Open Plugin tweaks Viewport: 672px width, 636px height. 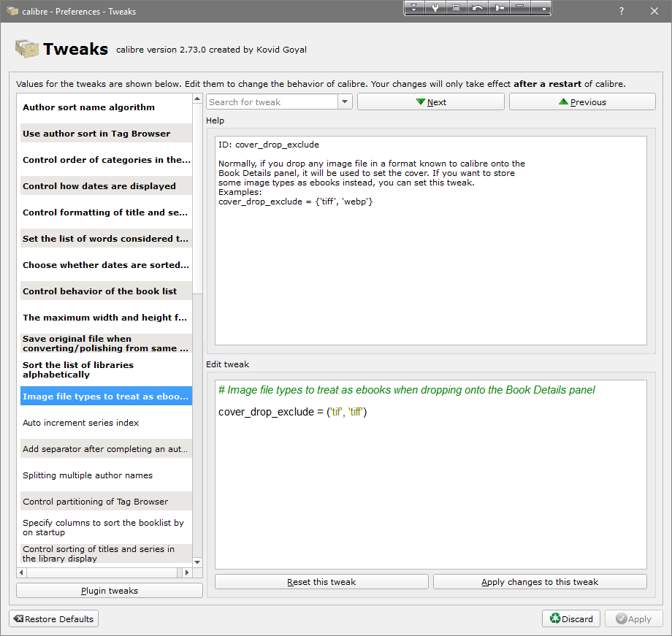point(110,591)
